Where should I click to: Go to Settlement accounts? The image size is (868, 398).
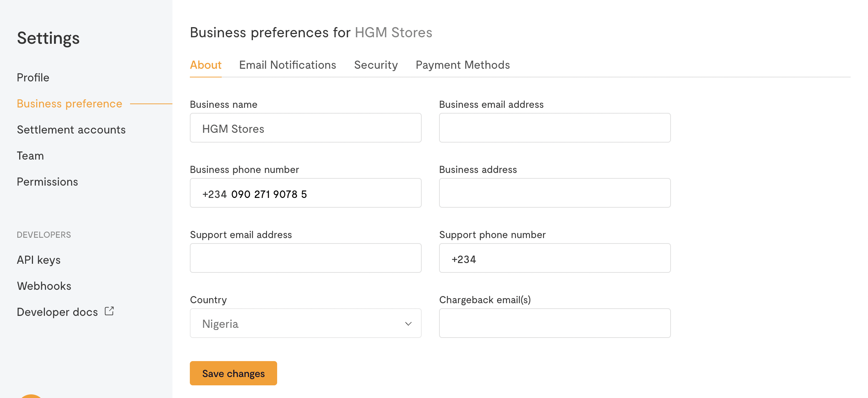pyautogui.click(x=71, y=130)
